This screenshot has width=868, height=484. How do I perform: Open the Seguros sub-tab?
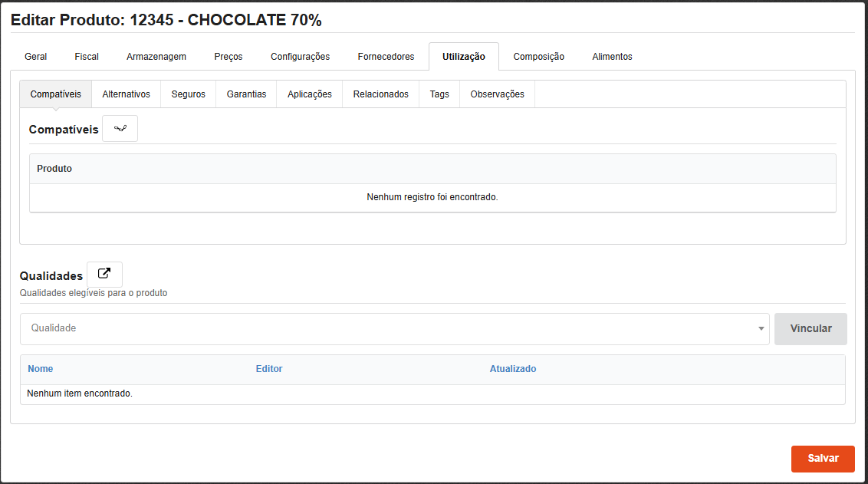188,94
